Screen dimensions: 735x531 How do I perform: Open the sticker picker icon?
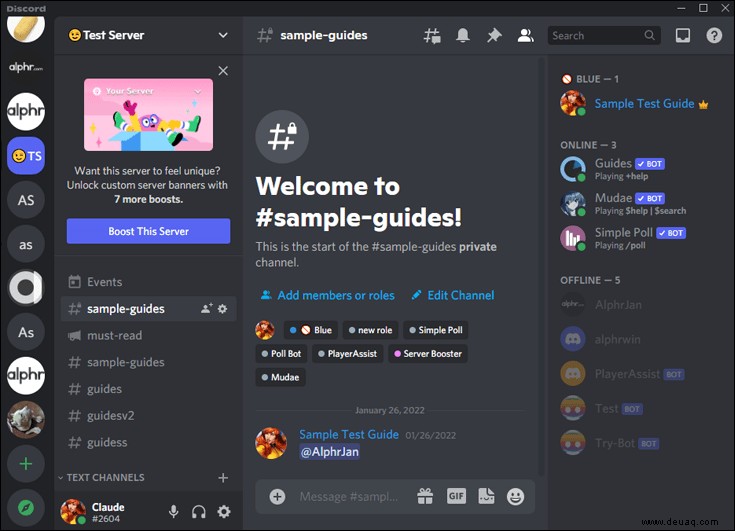point(486,496)
